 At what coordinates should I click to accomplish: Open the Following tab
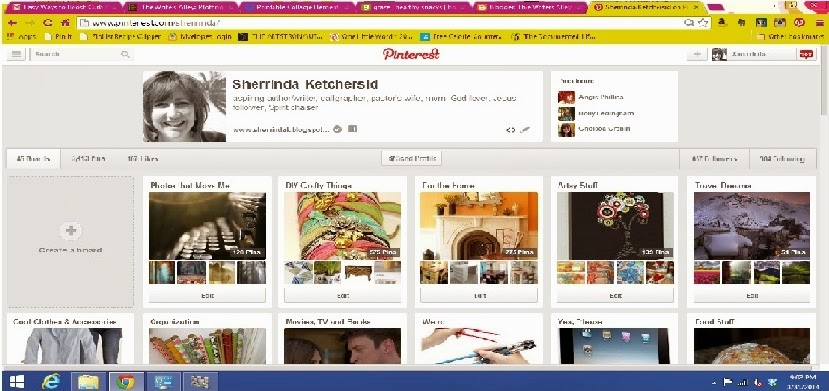781,159
